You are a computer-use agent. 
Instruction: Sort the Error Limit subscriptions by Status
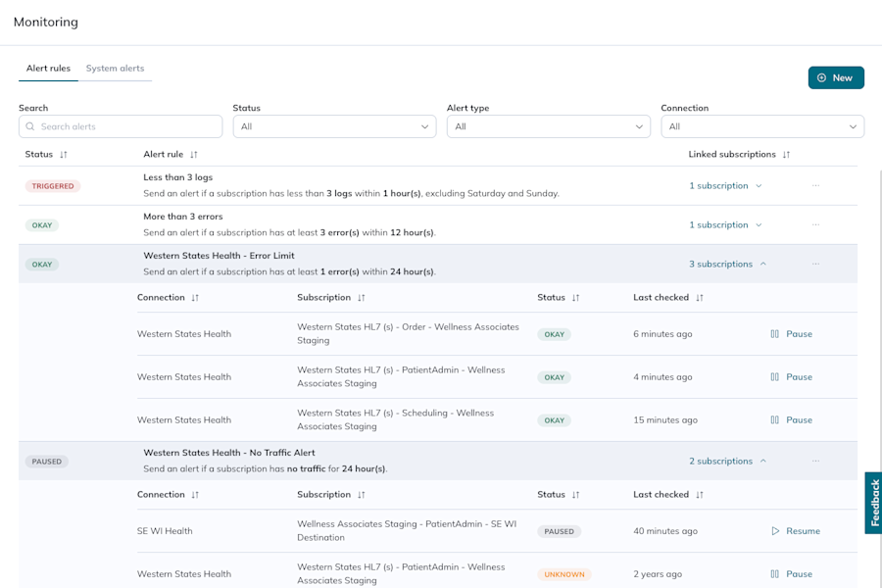[575, 298]
